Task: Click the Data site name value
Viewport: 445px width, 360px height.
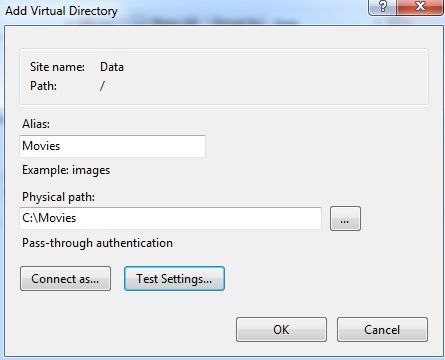Action: pos(112,67)
